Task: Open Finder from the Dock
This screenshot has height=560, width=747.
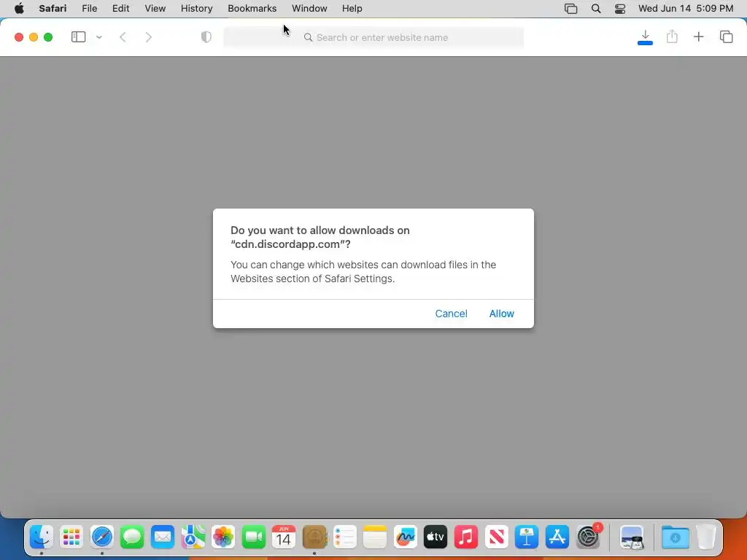Action: click(42, 537)
